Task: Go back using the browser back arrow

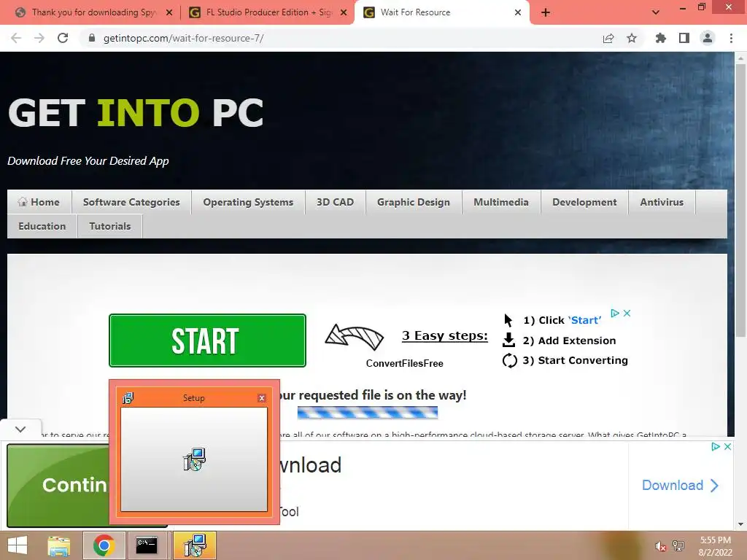Action: [16, 38]
